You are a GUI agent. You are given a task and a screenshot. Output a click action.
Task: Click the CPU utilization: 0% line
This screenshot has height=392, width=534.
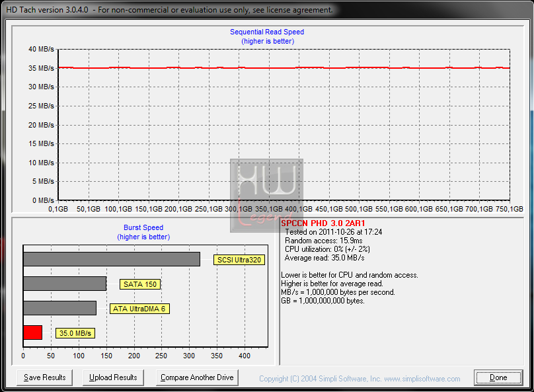click(327, 249)
